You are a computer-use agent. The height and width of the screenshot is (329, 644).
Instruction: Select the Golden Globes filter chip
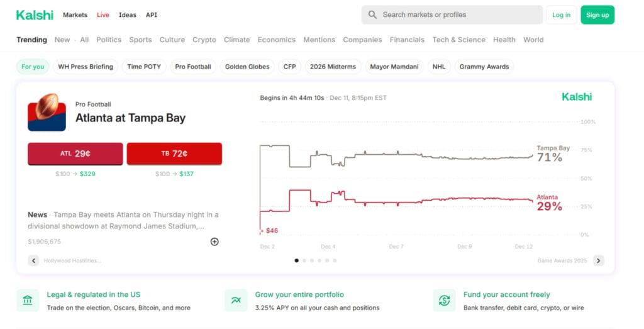pos(247,67)
